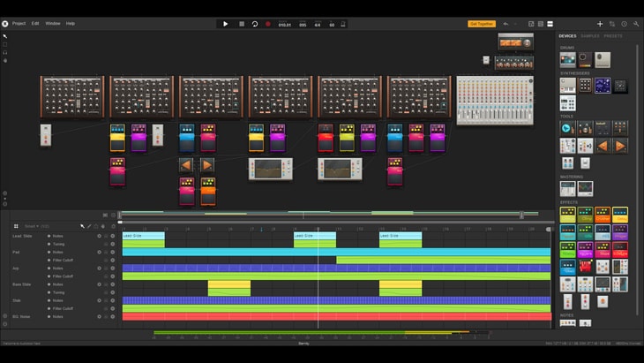The height and width of the screenshot is (363, 644).
Task: Toggle rightmost circle on BG Noise Notes row
Action: 113,316
